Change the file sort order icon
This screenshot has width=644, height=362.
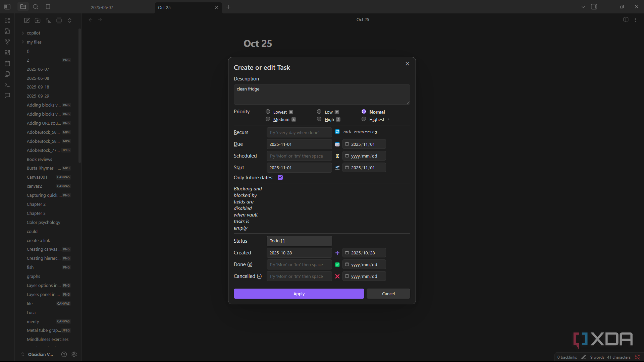click(48, 20)
